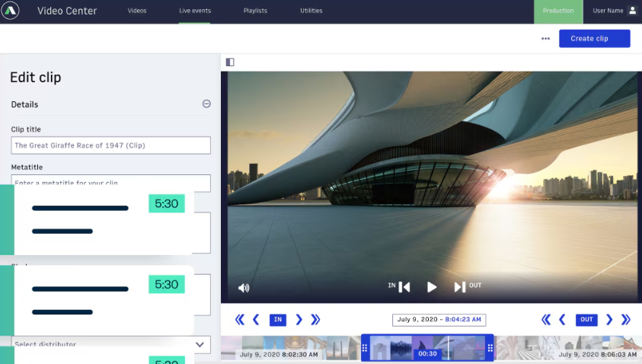Step IN point back one frame

[x=256, y=319]
